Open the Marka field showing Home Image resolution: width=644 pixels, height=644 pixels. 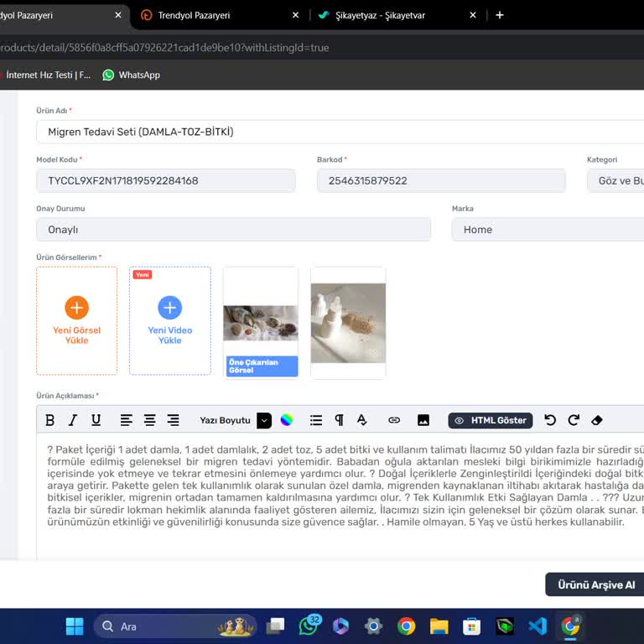(547, 230)
